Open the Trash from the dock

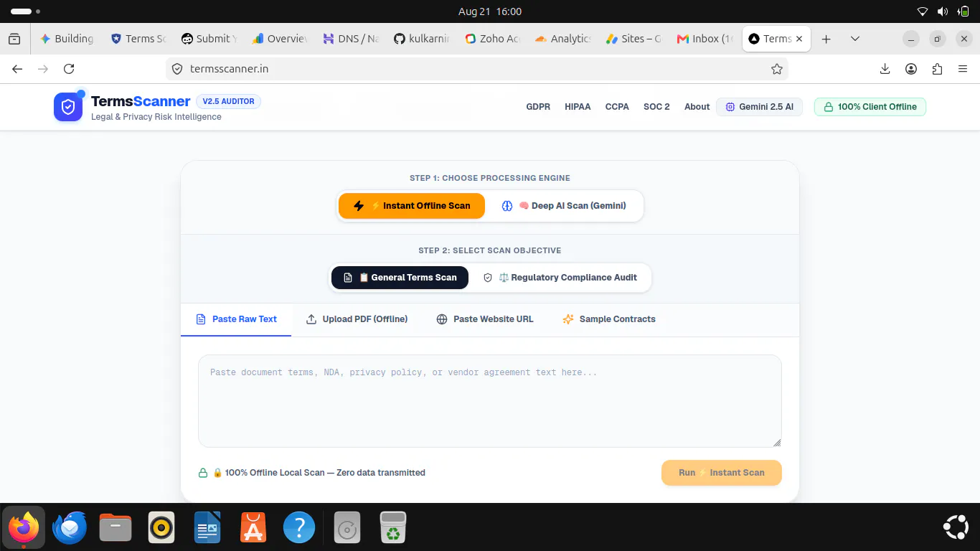393,528
